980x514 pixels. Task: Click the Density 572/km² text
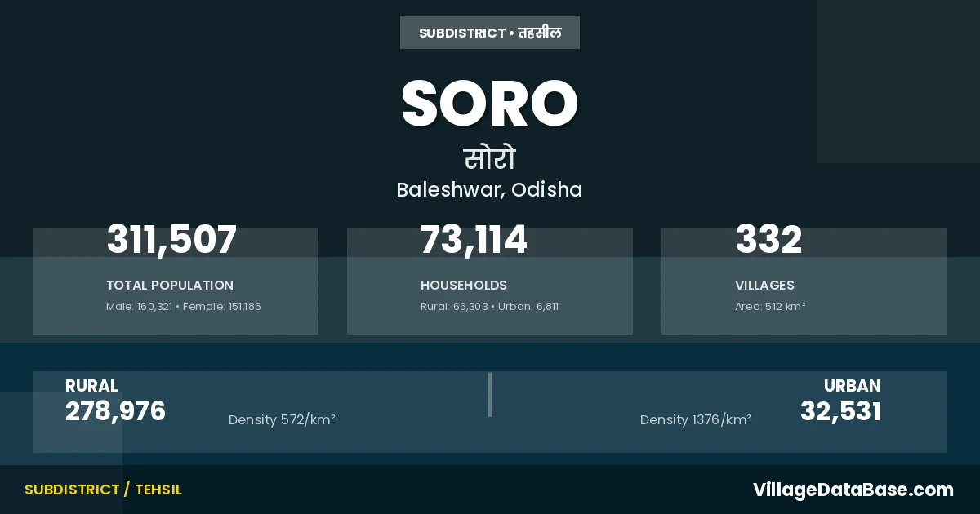click(x=282, y=420)
